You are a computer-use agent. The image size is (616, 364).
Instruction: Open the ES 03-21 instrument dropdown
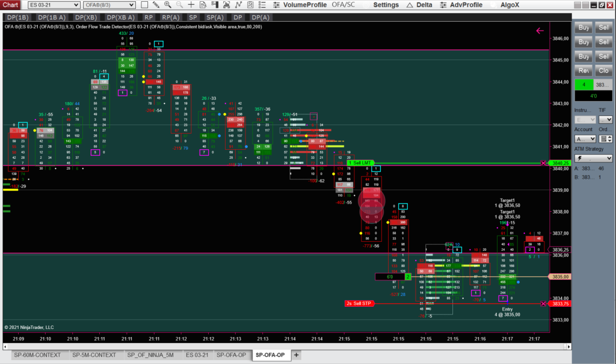pos(53,5)
